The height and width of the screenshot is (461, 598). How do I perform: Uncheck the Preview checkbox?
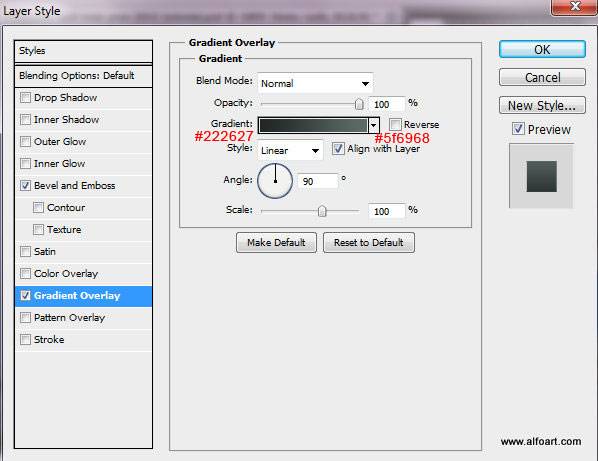coord(518,129)
